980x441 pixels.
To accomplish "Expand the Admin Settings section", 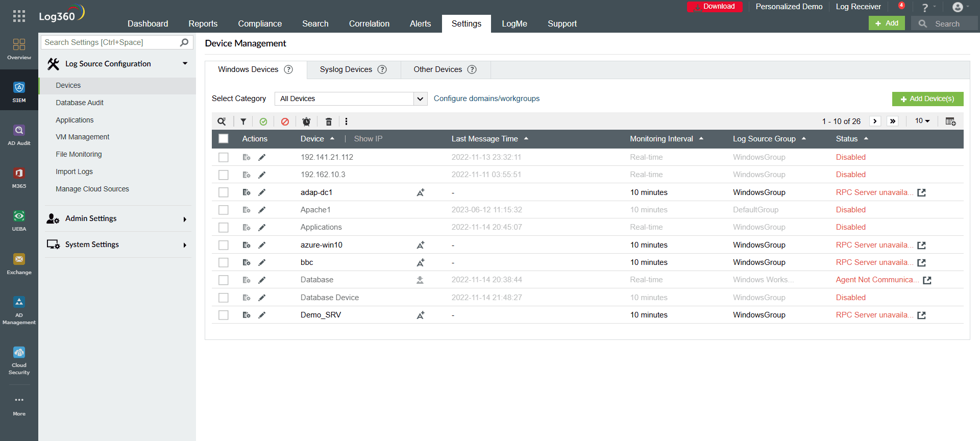I will click(185, 219).
